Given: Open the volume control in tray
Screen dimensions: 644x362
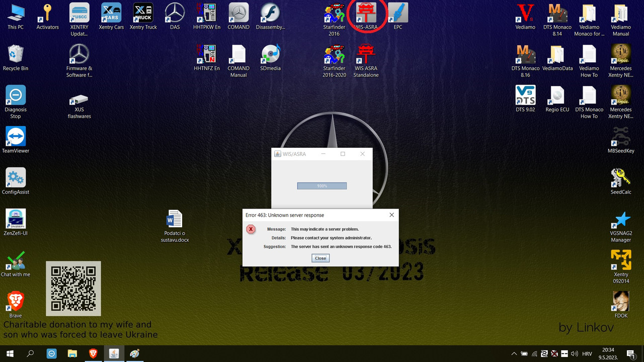Looking at the screenshot, I should tap(574, 354).
